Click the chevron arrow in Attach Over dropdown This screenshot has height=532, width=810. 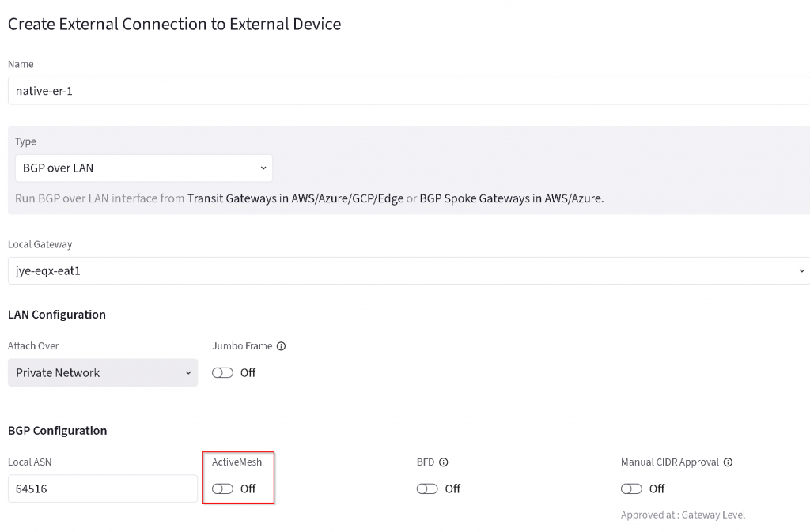click(x=188, y=373)
